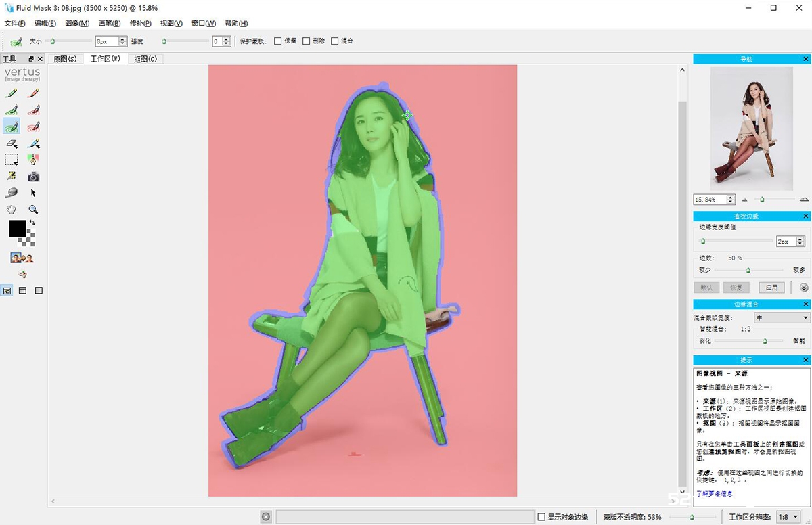Open the 窗口(W) menu
This screenshot has height=525, width=812.
coord(204,24)
